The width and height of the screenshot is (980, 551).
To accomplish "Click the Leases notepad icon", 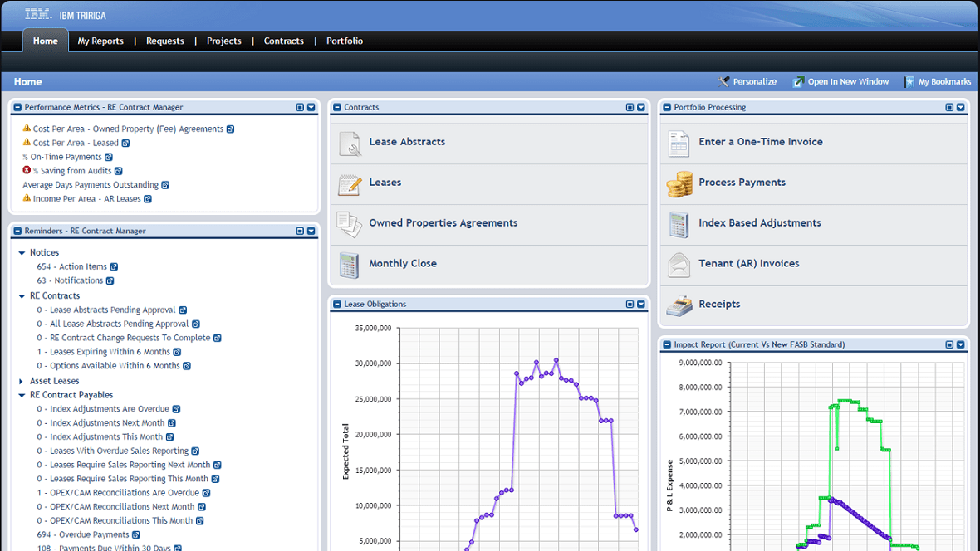I will point(350,183).
